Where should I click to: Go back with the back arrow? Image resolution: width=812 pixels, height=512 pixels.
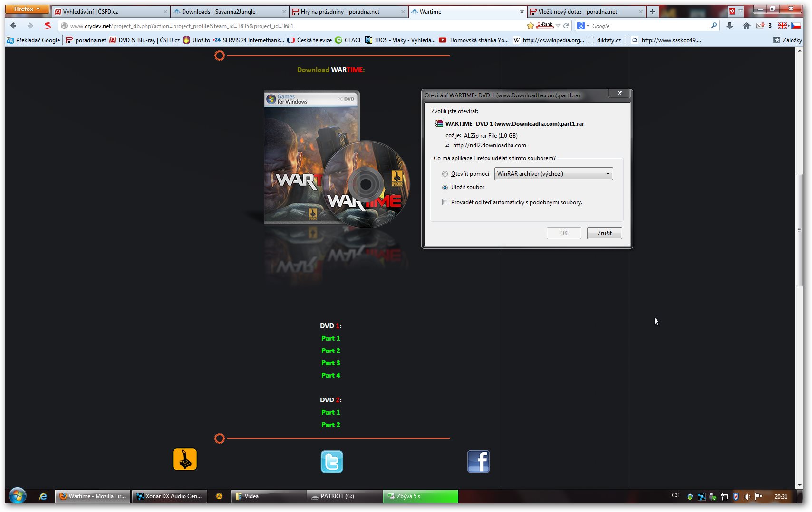point(13,26)
